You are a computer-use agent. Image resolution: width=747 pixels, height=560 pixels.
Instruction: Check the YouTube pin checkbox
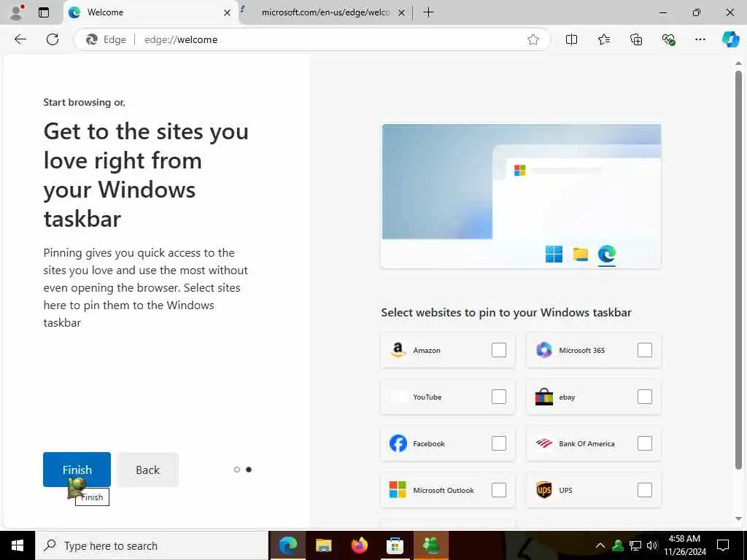tap(499, 397)
